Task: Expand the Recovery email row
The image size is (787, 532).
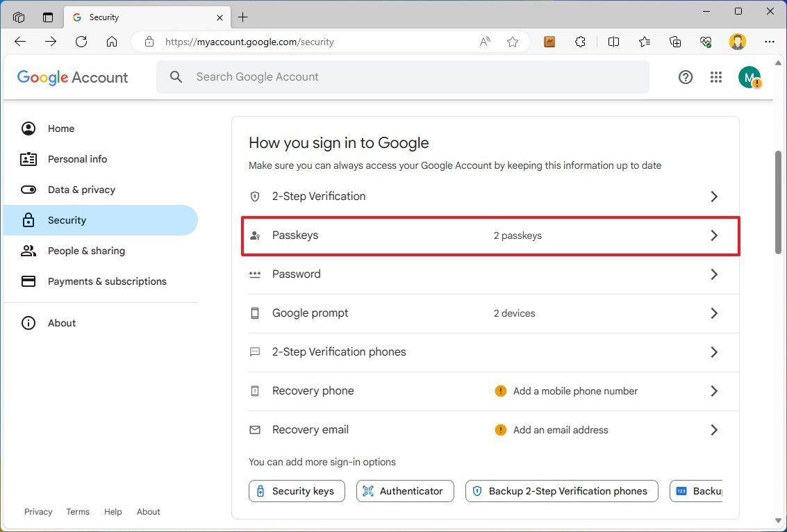Action: 714,429
